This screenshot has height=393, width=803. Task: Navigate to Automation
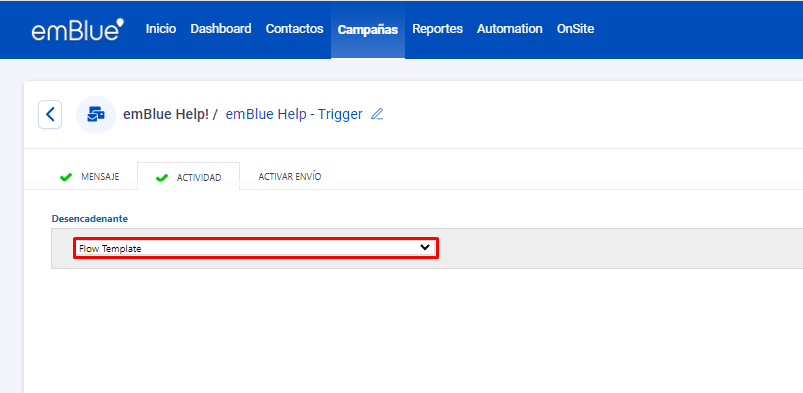click(x=510, y=29)
